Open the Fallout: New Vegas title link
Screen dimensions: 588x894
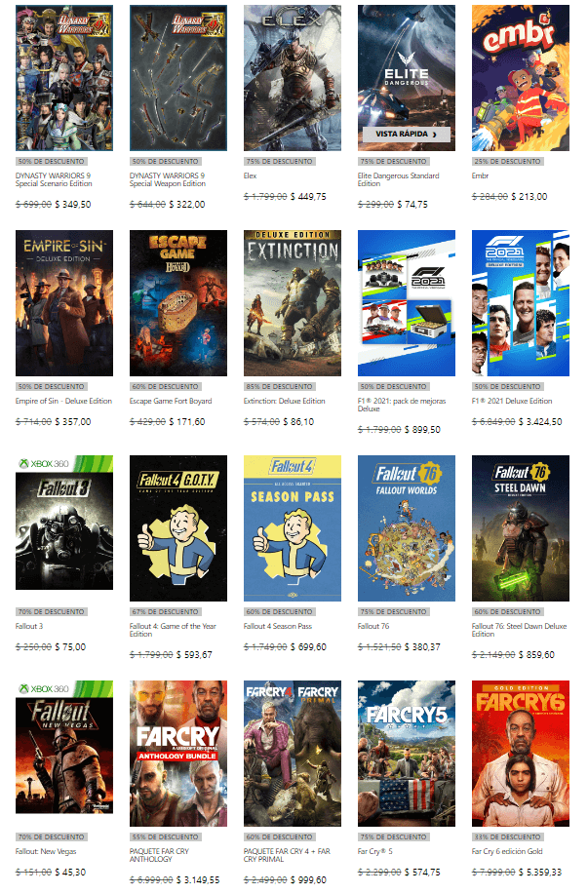pyautogui.click(x=46, y=851)
